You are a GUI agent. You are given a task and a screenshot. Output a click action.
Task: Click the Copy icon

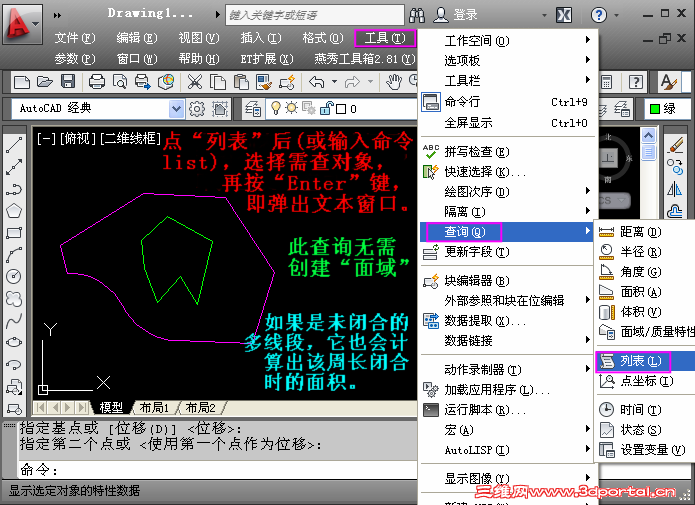pyautogui.click(x=218, y=82)
